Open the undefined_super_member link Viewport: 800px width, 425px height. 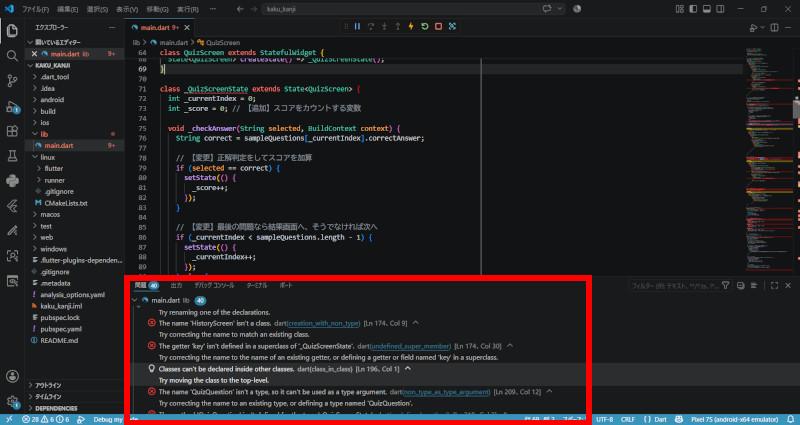tap(411, 346)
